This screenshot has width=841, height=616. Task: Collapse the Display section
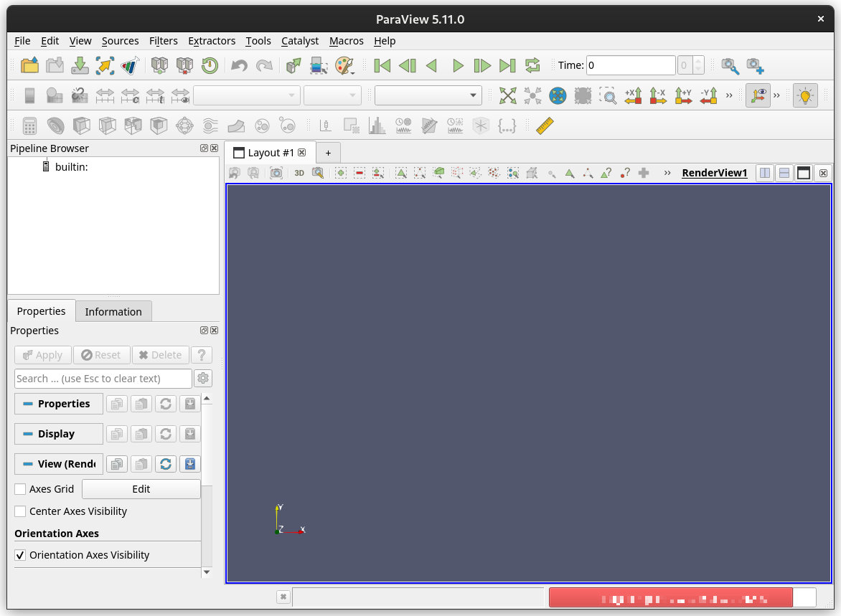click(58, 434)
